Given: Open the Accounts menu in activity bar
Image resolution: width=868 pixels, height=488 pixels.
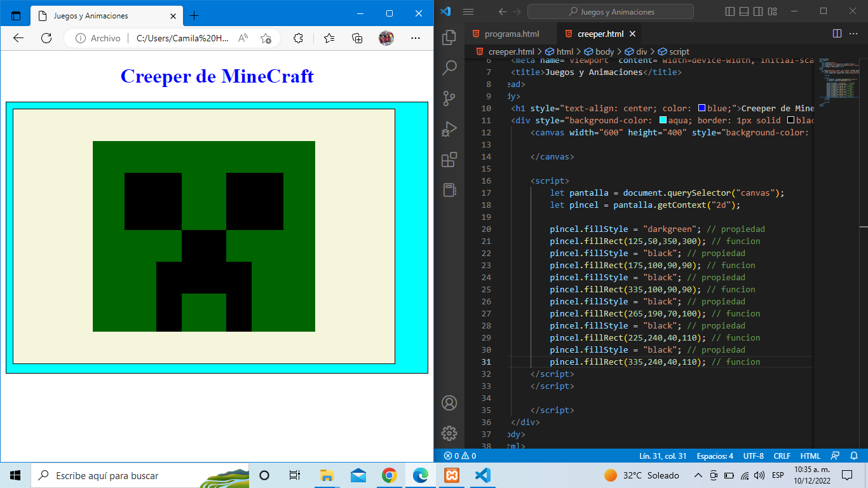Looking at the screenshot, I should pos(449,403).
